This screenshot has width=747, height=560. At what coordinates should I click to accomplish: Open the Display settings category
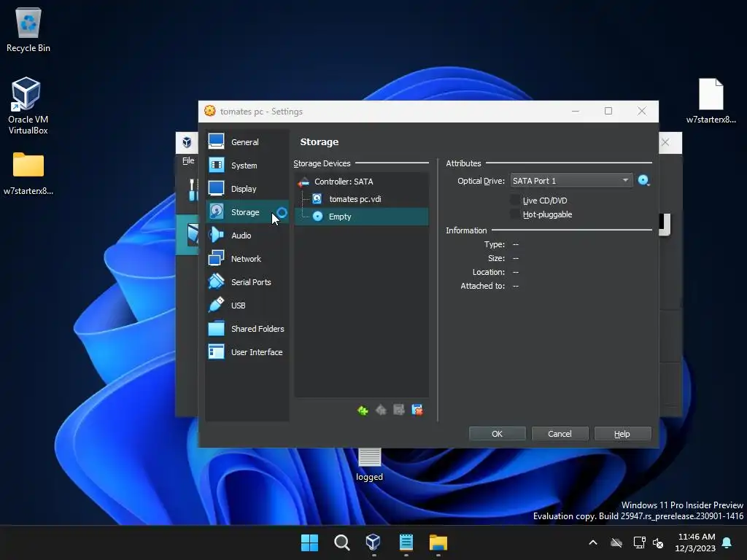[247, 189]
